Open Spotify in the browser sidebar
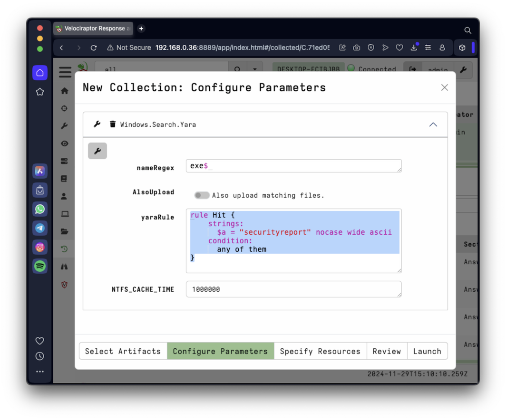 40,266
